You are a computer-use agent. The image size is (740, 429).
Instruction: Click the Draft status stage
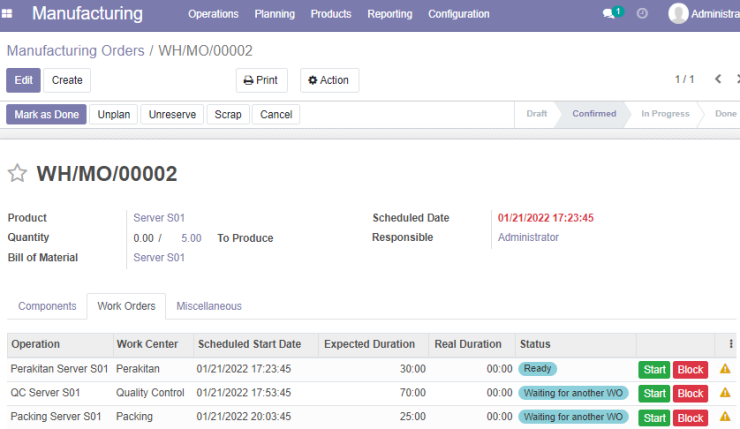click(x=537, y=114)
